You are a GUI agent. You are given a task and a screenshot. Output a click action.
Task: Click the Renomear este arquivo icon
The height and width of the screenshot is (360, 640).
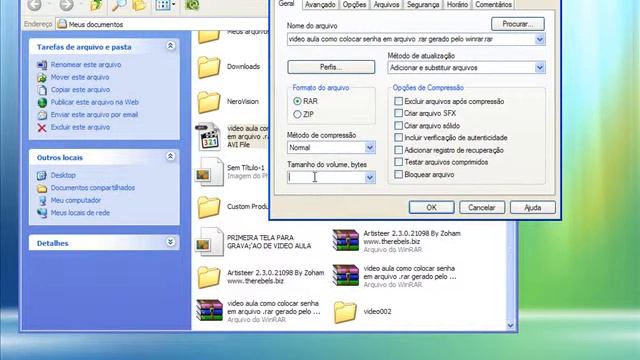point(42,65)
